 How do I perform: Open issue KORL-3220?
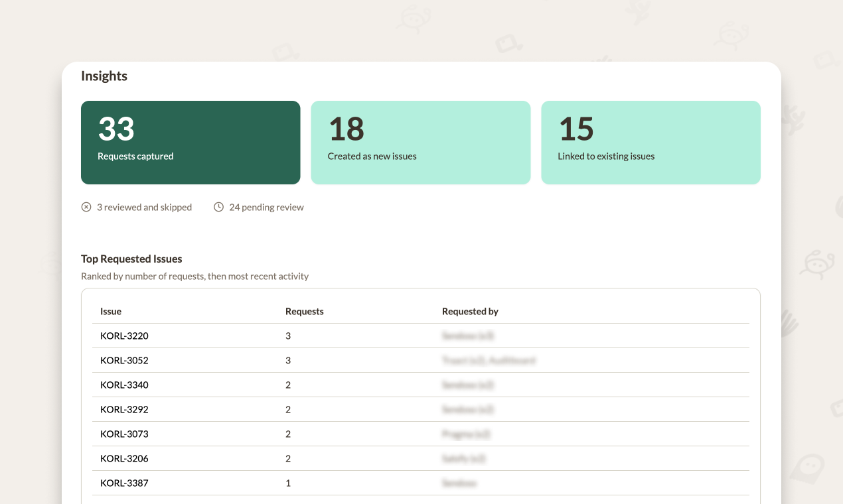124,336
